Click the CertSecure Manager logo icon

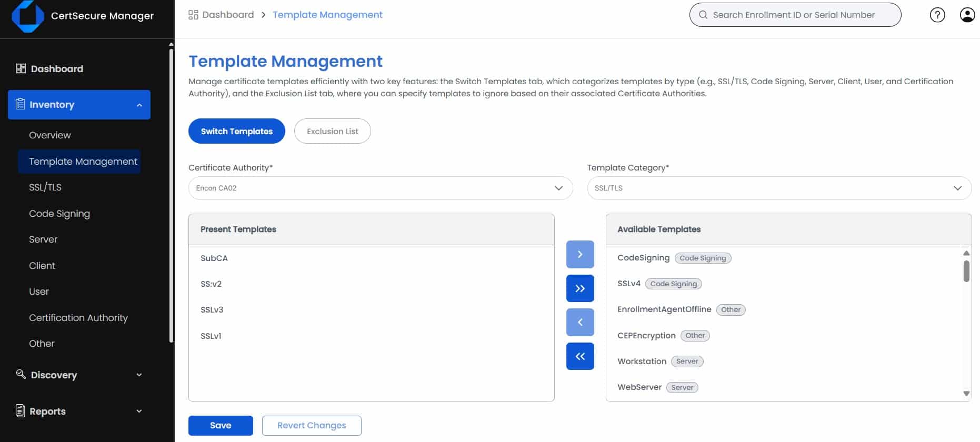pos(27,16)
